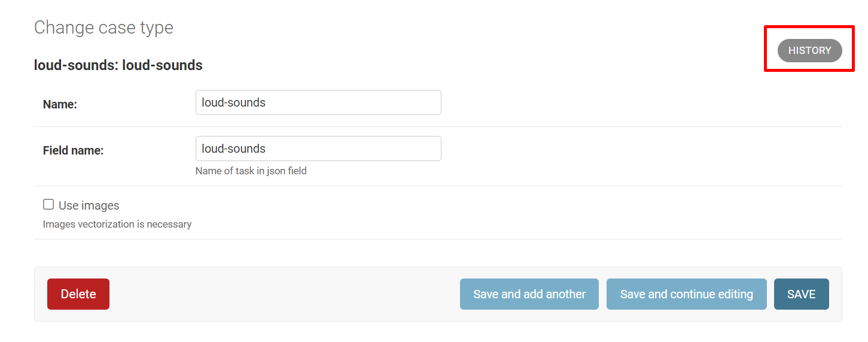
Task: Hit the SAVE button
Action: [801, 294]
